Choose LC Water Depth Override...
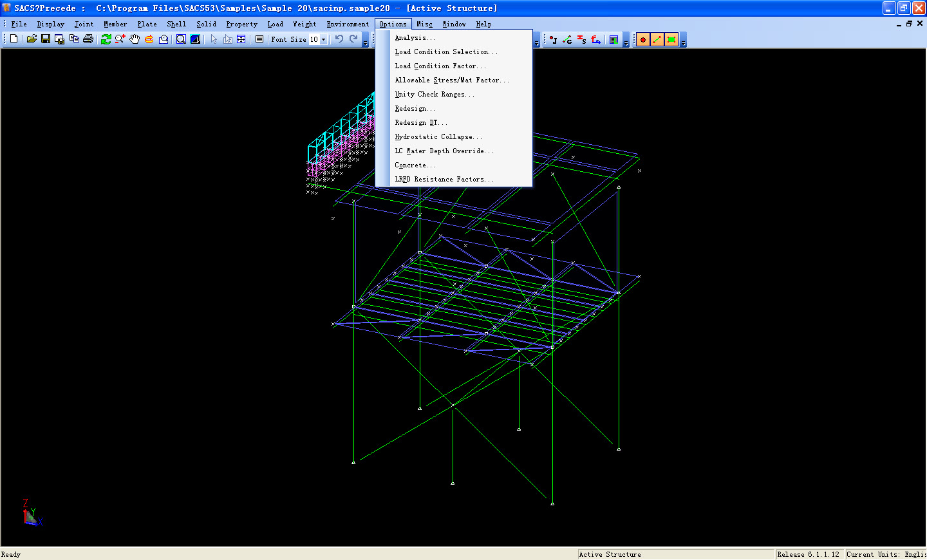This screenshot has height=560, width=927. click(x=454, y=151)
